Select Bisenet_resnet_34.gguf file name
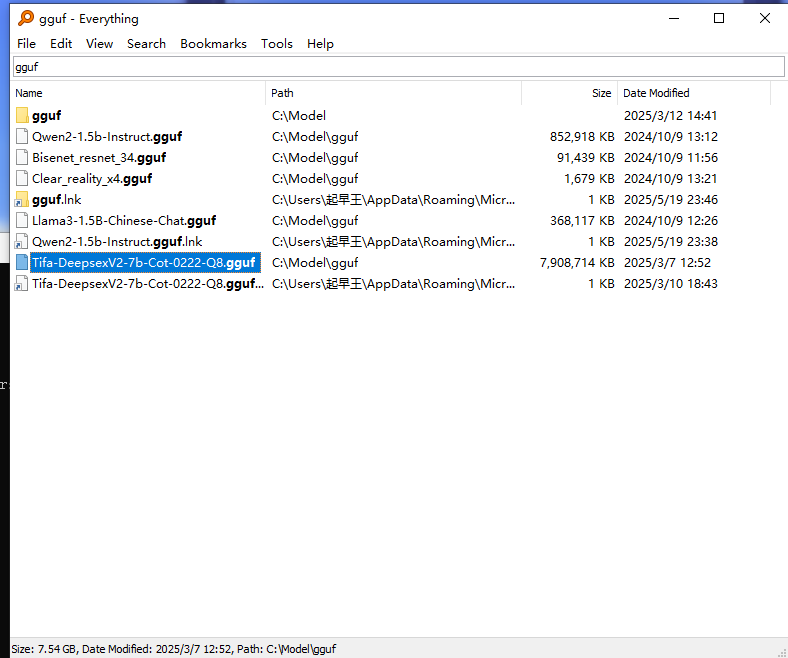The height and width of the screenshot is (658, 788). tap(99, 158)
